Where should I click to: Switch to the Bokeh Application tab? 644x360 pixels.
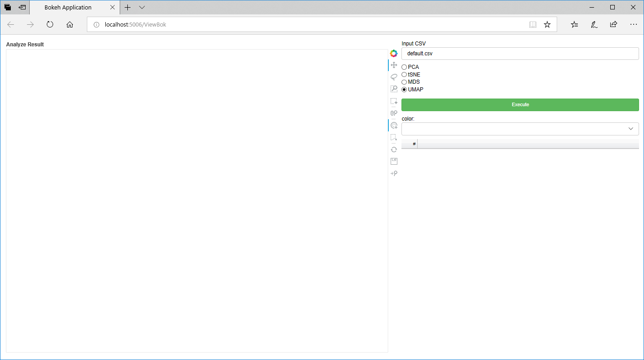(68, 7)
